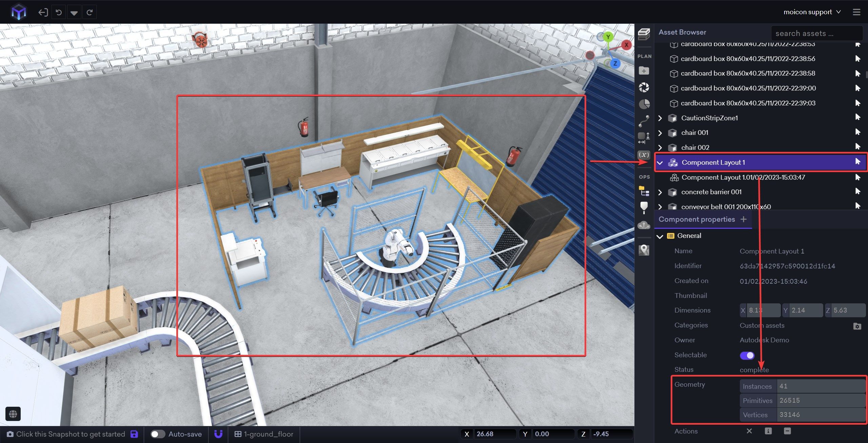Select the Component properties tab
868x443 pixels.
[696, 219]
